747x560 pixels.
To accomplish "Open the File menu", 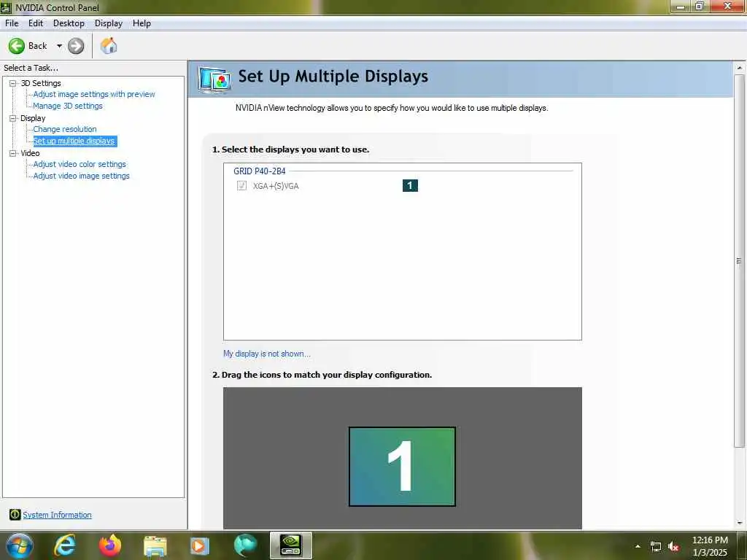I will (x=12, y=23).
